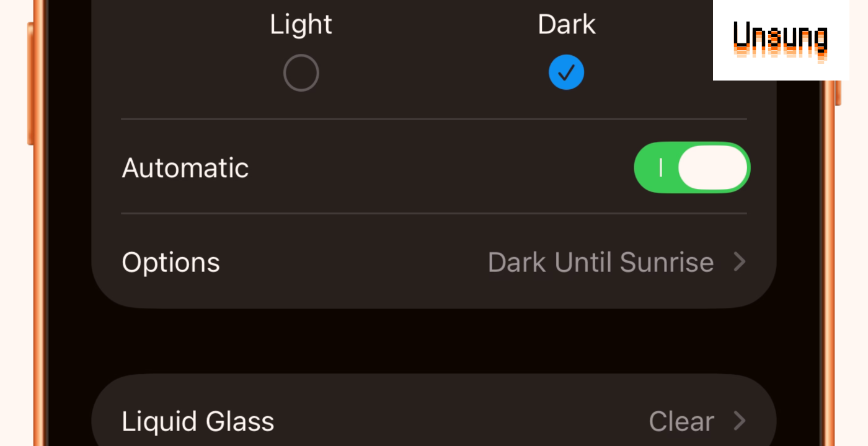Open the Liquid Glass settings row
Viewport: 868px width, 446px height.
point(434,421)
